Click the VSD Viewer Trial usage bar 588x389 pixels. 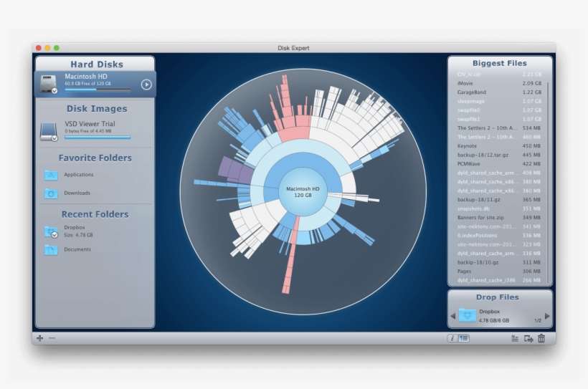point(98,138)
